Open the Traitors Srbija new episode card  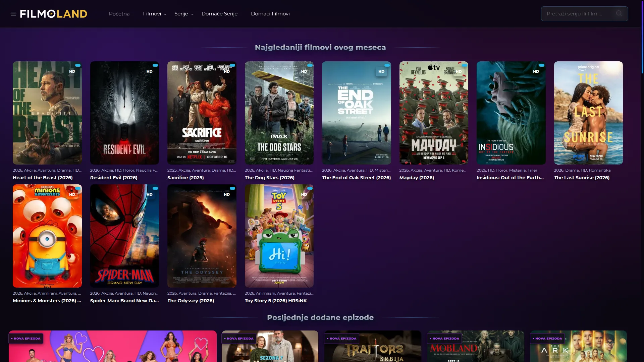point(373,346)
